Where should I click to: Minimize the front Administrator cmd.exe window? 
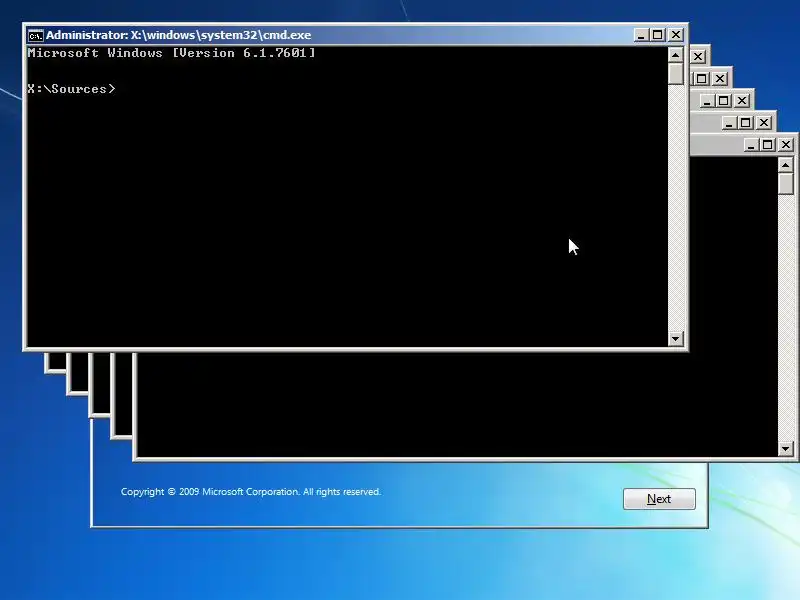(641, 35)
